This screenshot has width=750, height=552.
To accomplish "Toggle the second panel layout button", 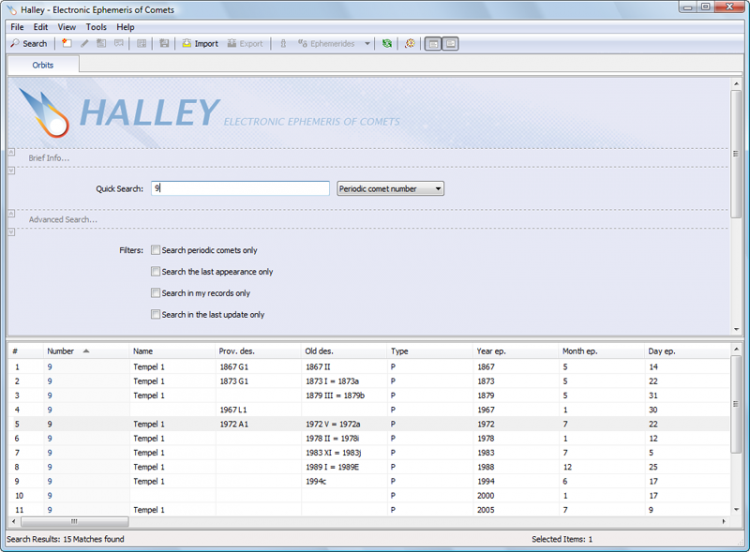I will tap(451, 44).
